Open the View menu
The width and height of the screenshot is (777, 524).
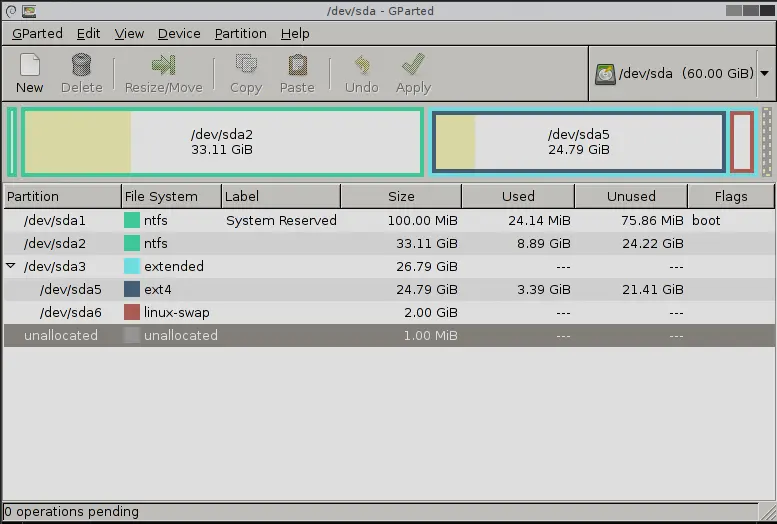[129, 34]
